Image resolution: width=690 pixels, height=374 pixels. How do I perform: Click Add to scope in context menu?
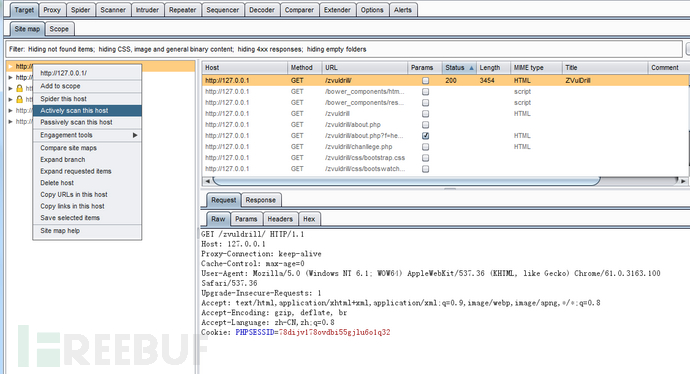(x=87, y=86)
